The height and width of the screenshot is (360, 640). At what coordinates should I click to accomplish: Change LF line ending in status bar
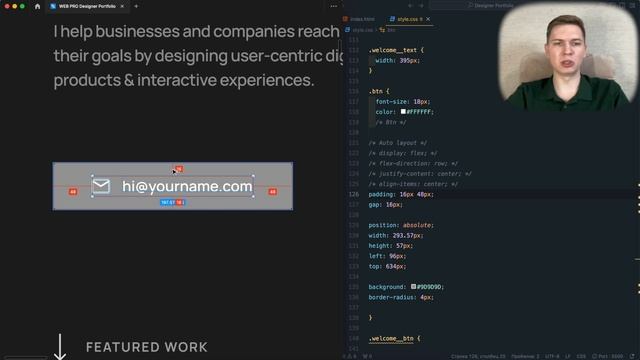tap(567, 356)
